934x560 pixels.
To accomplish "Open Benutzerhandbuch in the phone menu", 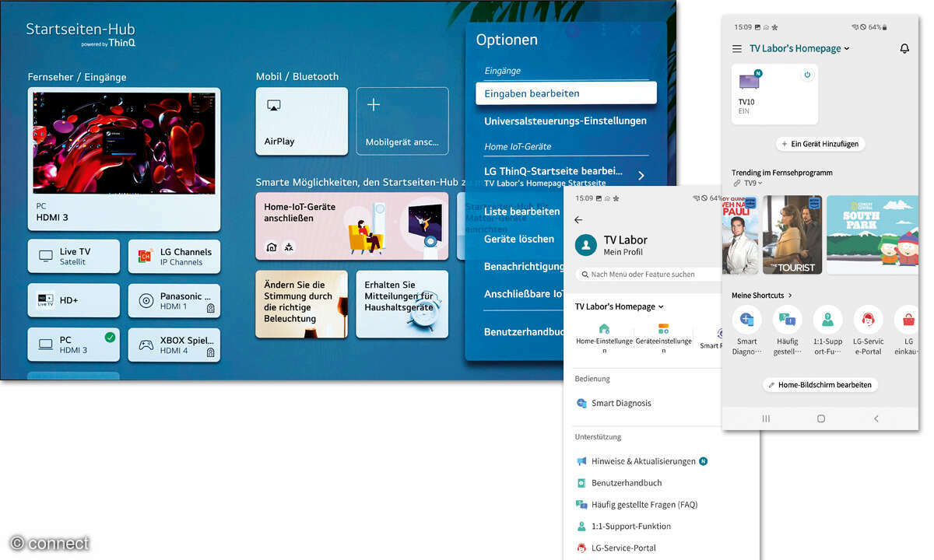I will coord(619,483).
